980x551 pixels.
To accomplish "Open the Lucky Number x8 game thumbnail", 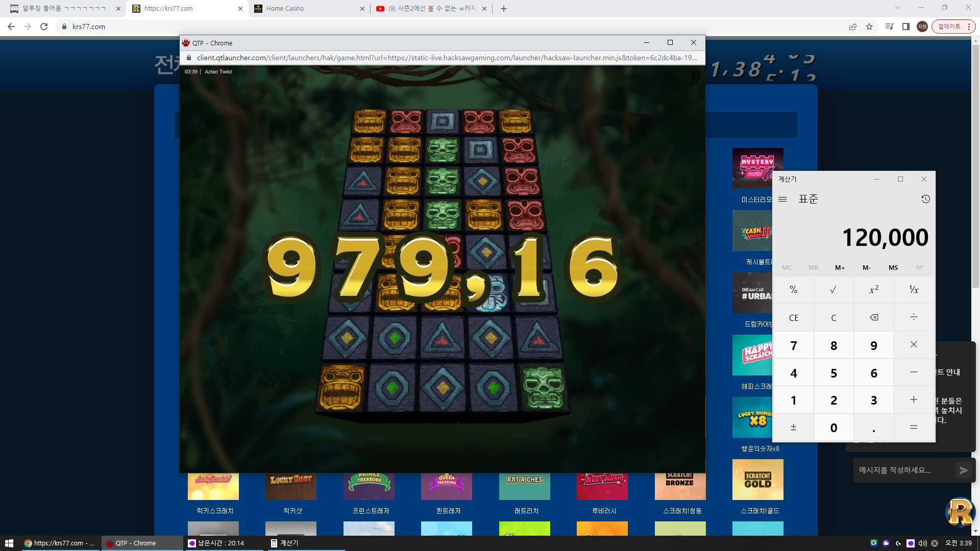I will [752, 417].
